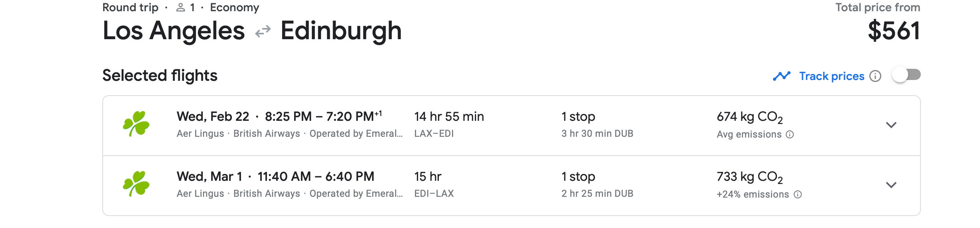The image size is (980, 228).
Task: Click the round-trip arrows between the city names
Action: [x=263, y=31]
